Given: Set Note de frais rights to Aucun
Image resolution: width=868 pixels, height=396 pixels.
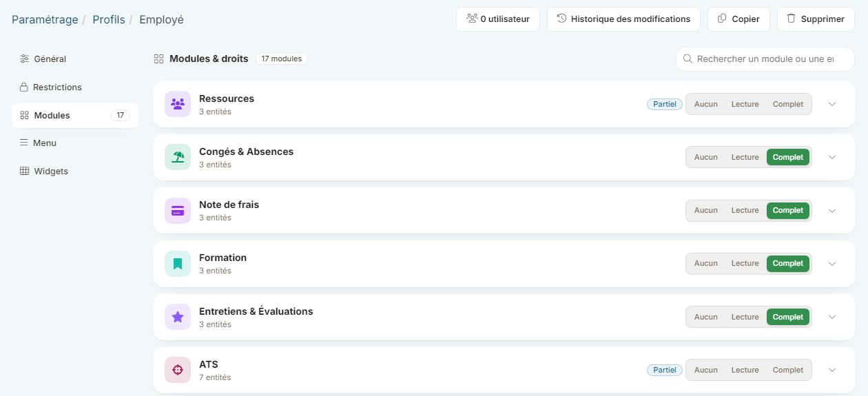Looking at the screenshot, I should (x=705, y=210).
